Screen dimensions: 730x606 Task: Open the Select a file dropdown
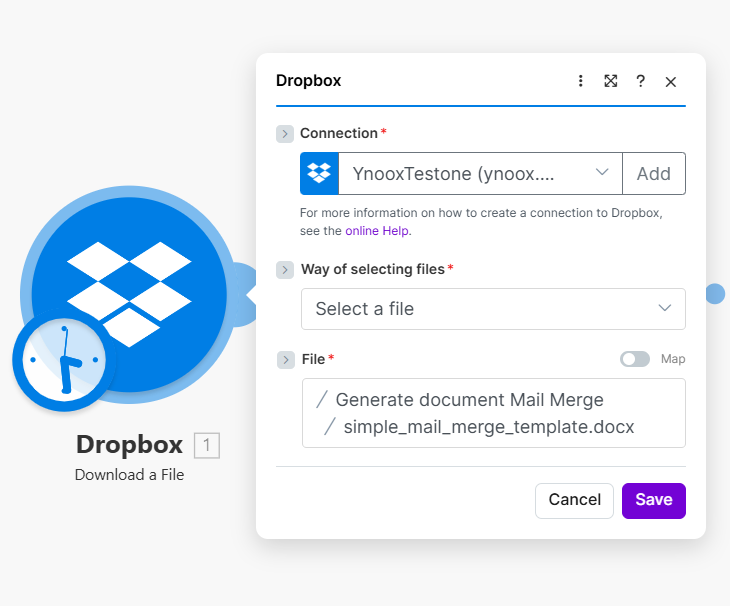pos(493,309)
